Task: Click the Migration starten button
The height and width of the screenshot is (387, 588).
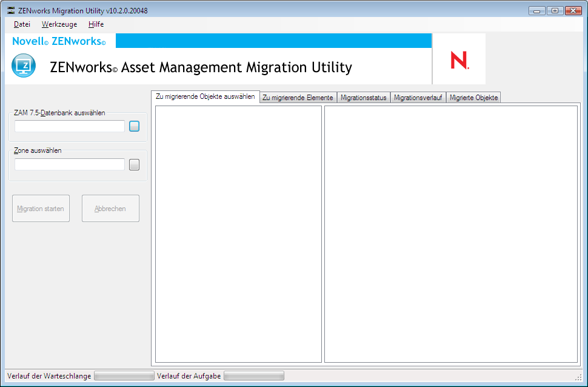Action: click(x=41, y=208)
